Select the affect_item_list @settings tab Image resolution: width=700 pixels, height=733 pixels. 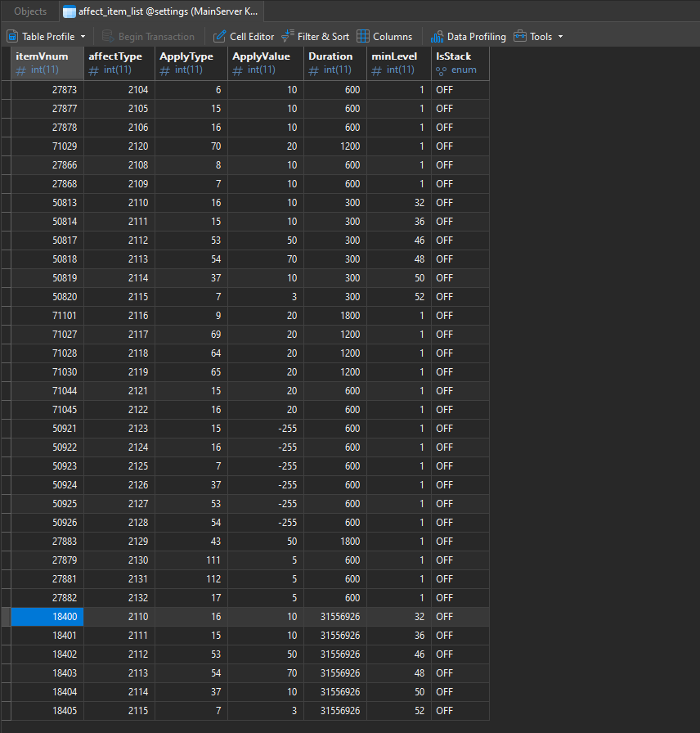162,11
